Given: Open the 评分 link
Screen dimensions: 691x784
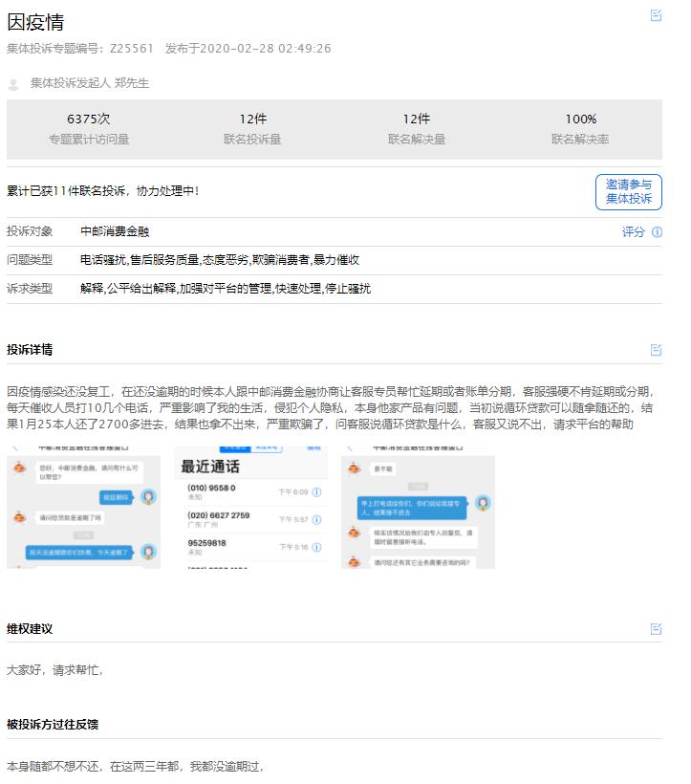Looking at the screenshot, I should click(x=633, y=232).
